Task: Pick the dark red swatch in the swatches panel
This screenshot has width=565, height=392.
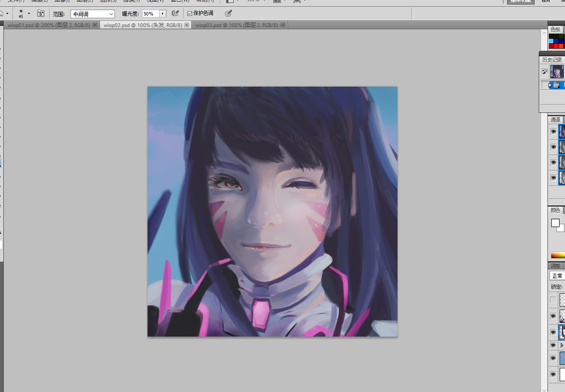Action: [551, 46]
